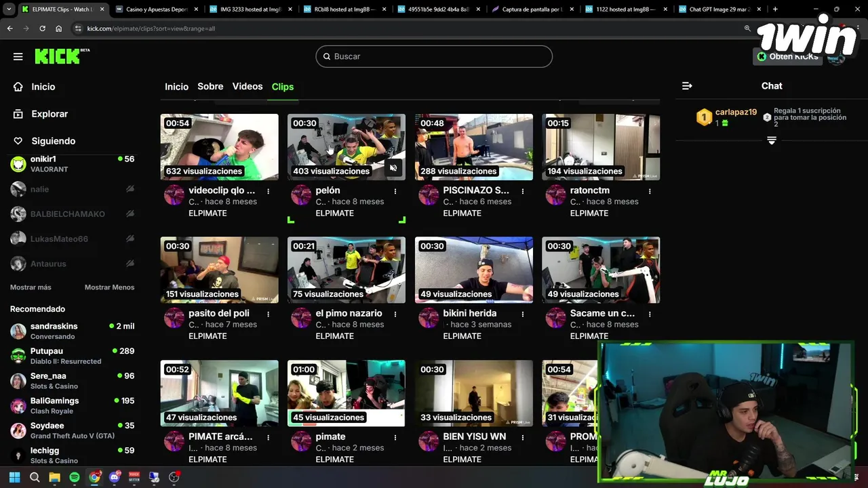This screenshot has width=868, height=488.
Task: Play the 'BIEN YISU WN' clip thumbnail
Action: pyautogui.click(x=474, y=393)
